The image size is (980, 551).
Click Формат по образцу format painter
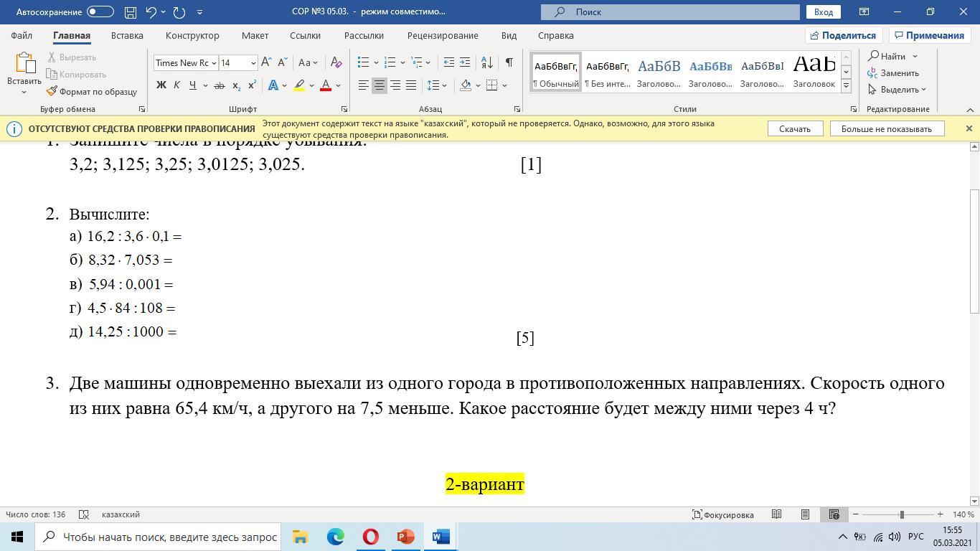tap(91, 92)
